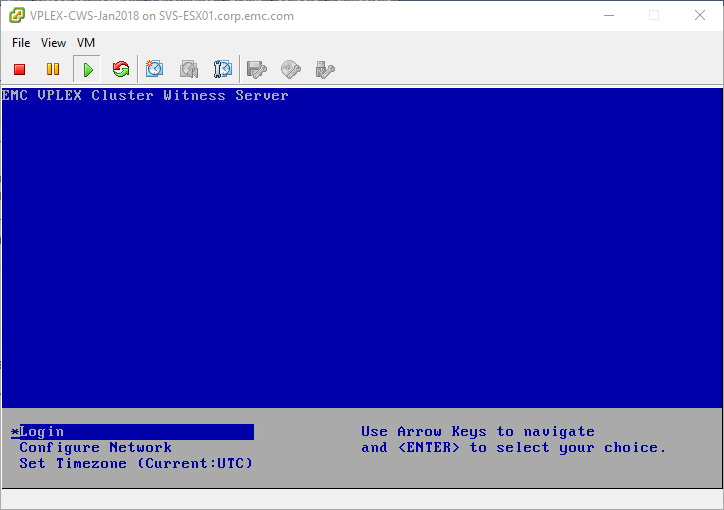Open the File menu
This screenshot has height=510, width=724.
point(21,43)
